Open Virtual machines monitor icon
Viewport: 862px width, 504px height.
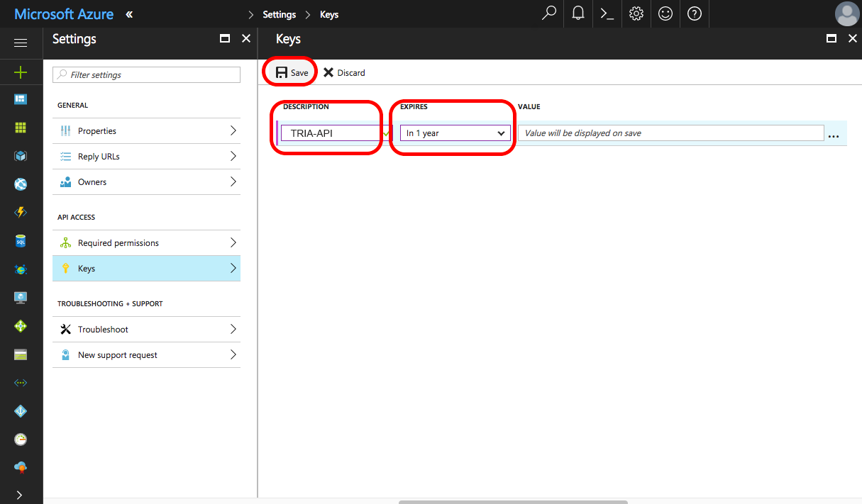tap(21, 298)
